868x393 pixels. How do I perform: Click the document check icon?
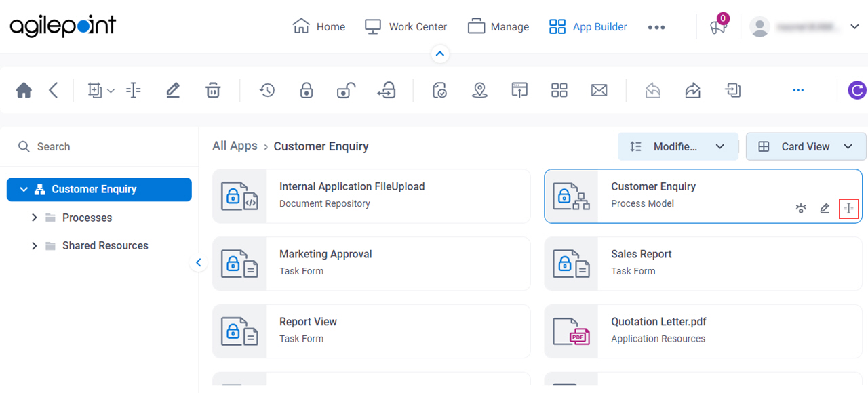439,90
